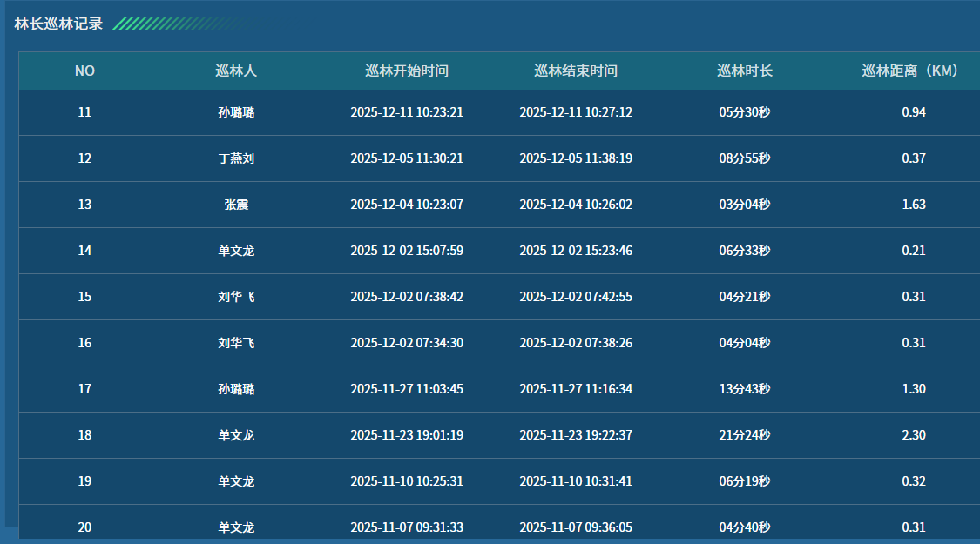Select end time 2025-12-02 07:42:55
The height and width of the screenshot is (544, 980).
point(576,297)
